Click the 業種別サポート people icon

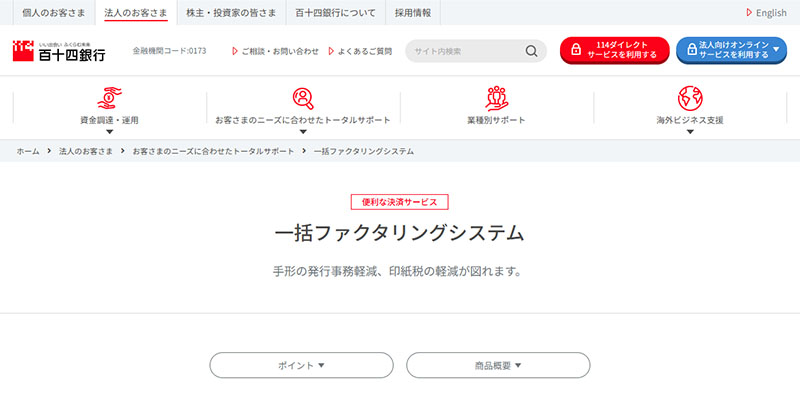tap(496, 98)
